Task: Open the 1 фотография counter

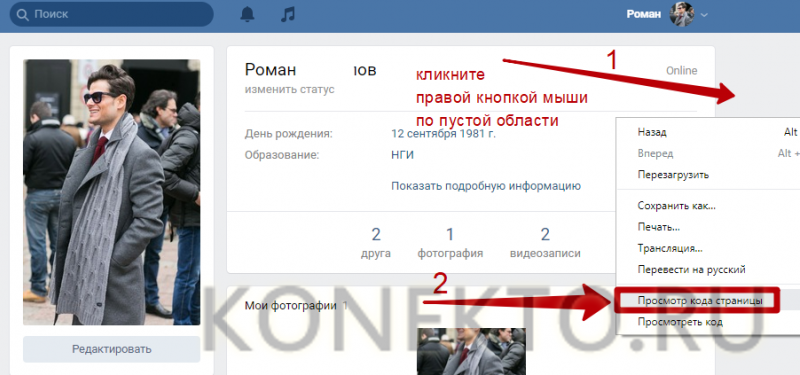Action: pos(450,243)
